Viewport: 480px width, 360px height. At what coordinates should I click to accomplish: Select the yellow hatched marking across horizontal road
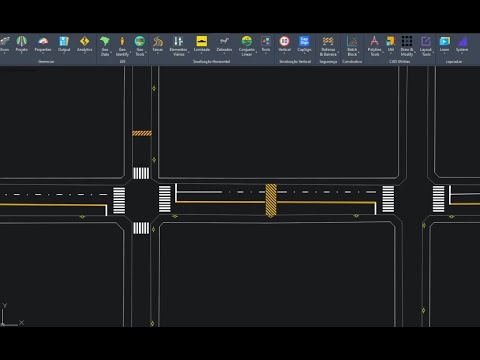tap(271, 200)
